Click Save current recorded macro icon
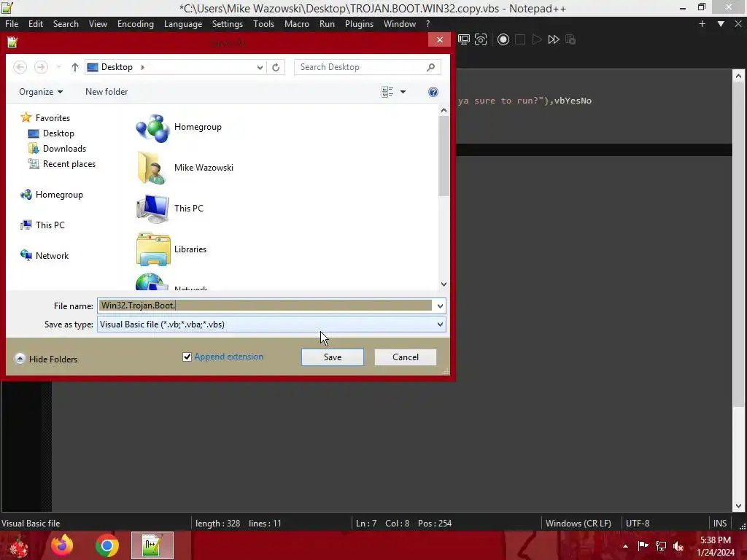Screen dimensions: 747x560 (570, 39)
